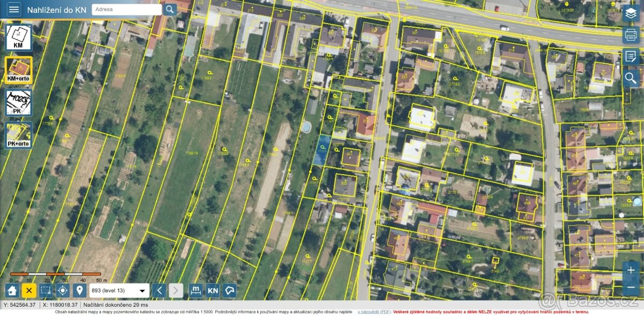Activate rectangle selection zoom tool

46,291
